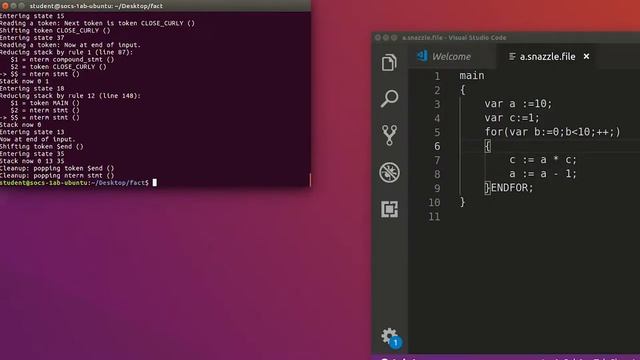
Task: Click the VS Code logo on the Welcome tab
Action: tap(422, 56)
